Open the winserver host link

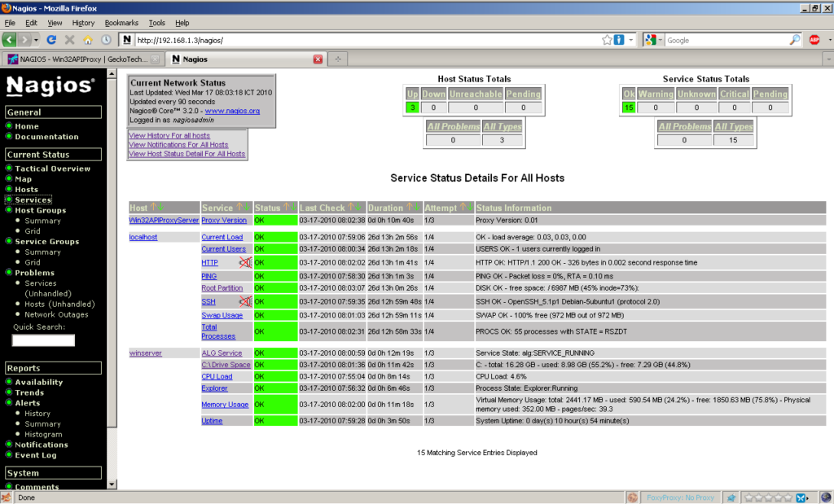point(145,353)
